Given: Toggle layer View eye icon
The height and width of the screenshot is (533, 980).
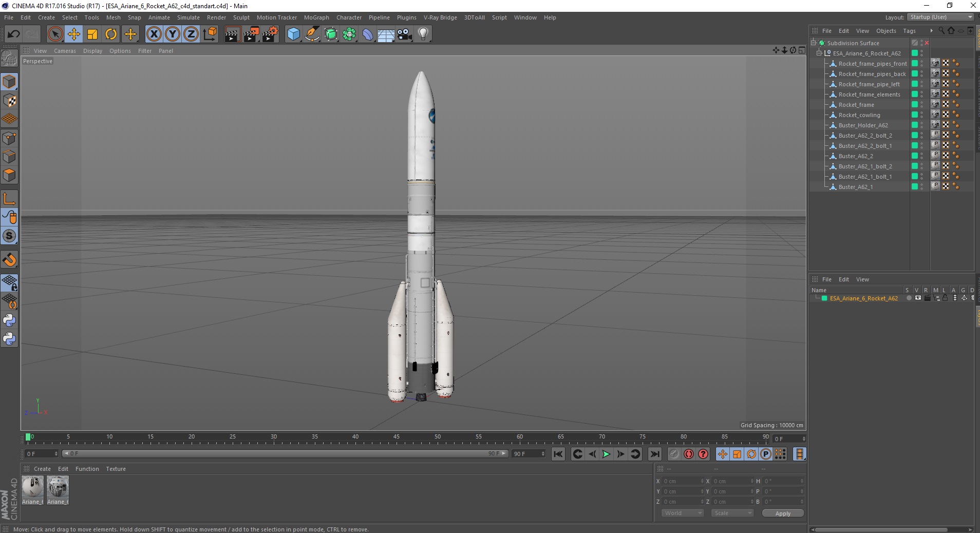Looking at the screenshot, I should [x=918, y=298].
